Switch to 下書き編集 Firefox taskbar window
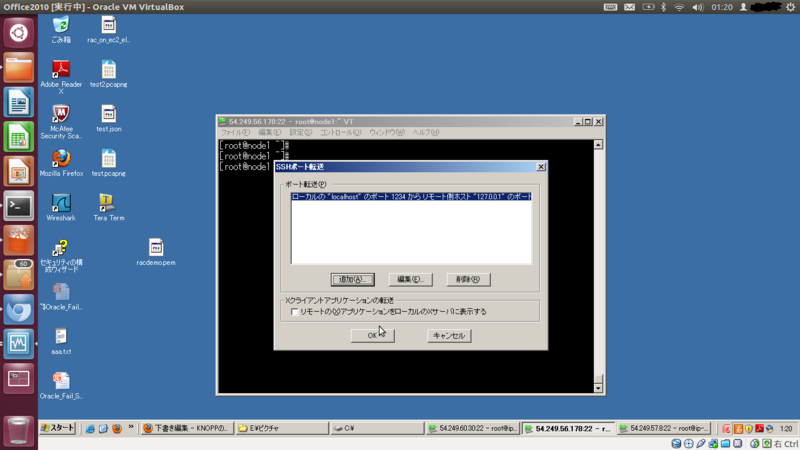This screenshot has height=450, width=800. pos(187,429)
